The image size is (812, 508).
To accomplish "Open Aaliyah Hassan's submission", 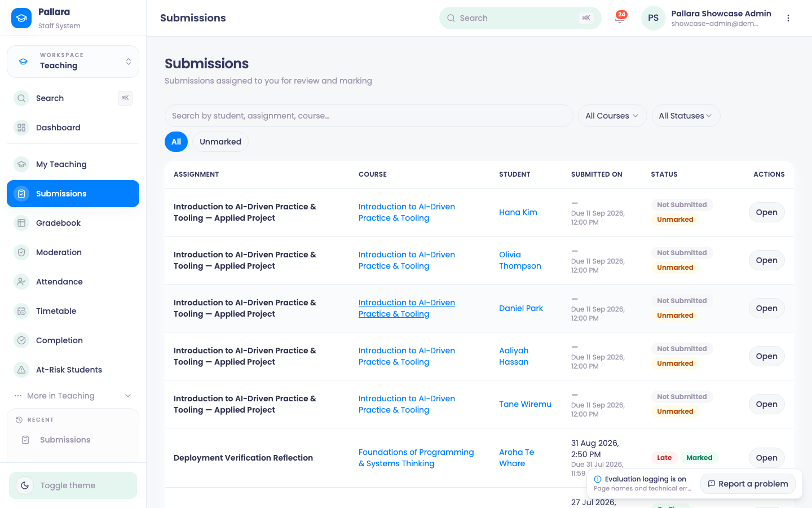I will click(x=766, y=356).
